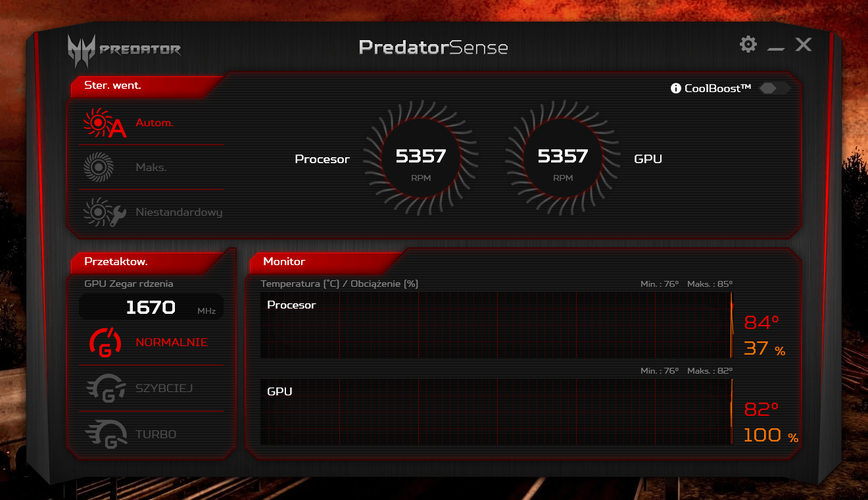Image resolution: width=868 pixels, height=500 pixels.
Task: Choose SZYBCIEJ overclocking mode label
Action: tap(164, 388)
